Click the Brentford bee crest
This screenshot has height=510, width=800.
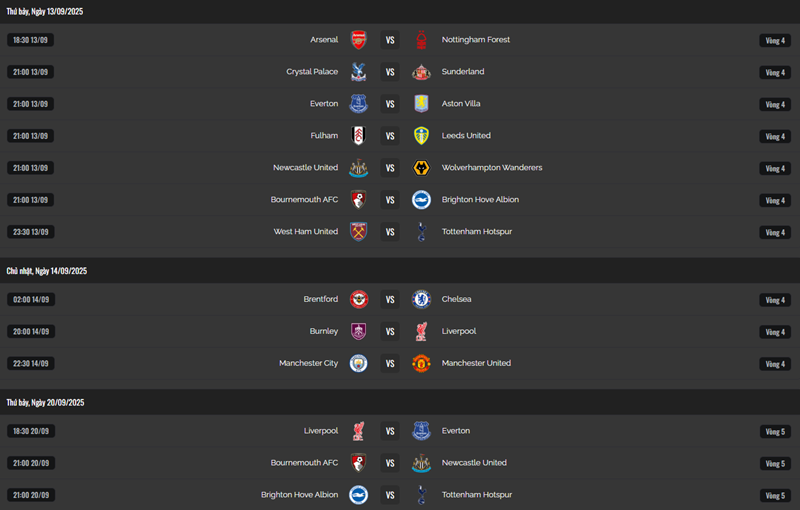click(x=359, y=299)
